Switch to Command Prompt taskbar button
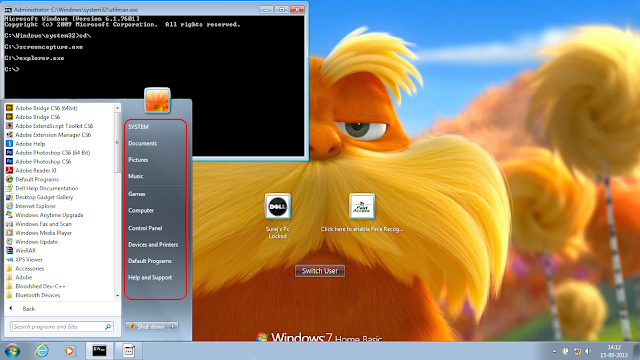 (99, 351)
